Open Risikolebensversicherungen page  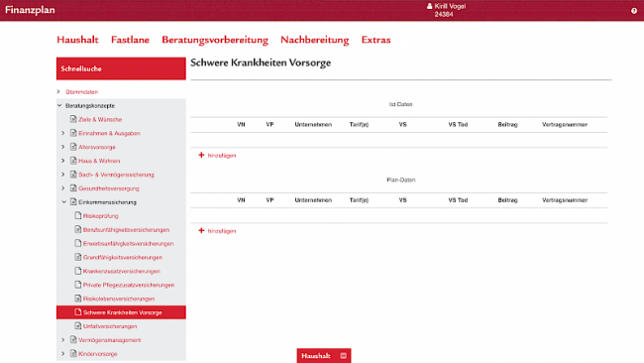coord(119,299)
